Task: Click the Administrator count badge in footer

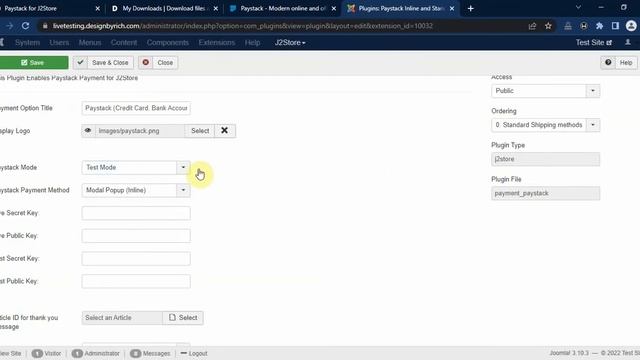Action: click(77, 353)
